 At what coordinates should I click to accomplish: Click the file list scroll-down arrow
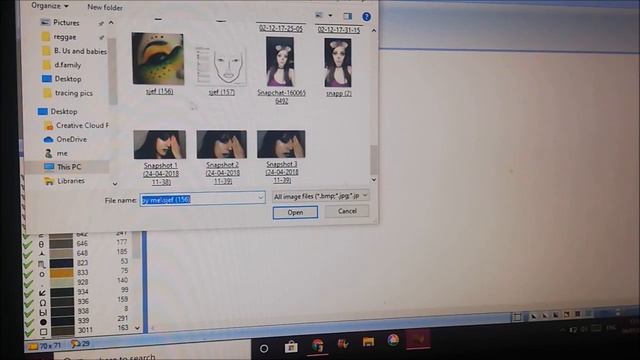tap(373, 180)
